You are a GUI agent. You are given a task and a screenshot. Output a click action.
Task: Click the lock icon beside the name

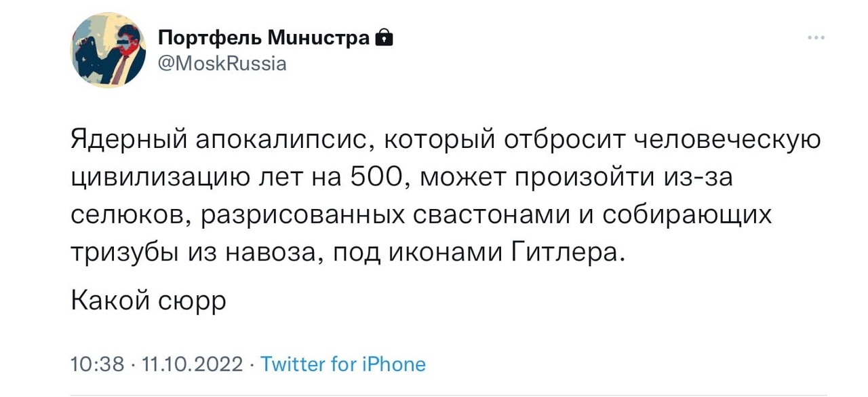pos(384,38)
